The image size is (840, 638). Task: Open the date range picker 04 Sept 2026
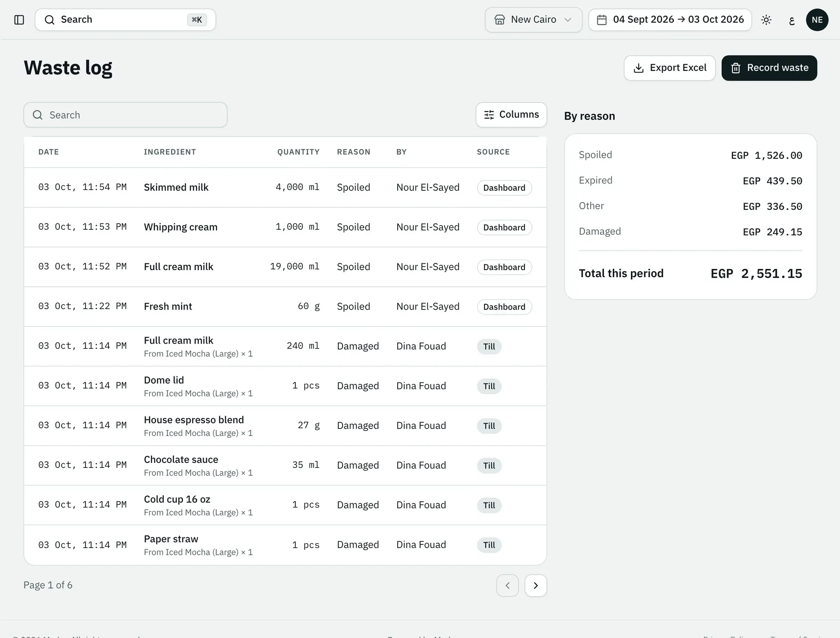coord(670,20)
